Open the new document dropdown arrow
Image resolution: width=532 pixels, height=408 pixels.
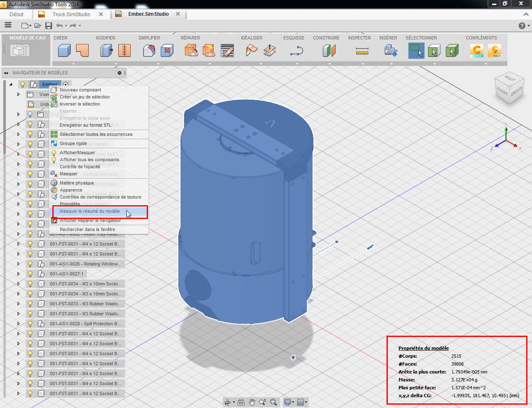(x=30, y=26)
